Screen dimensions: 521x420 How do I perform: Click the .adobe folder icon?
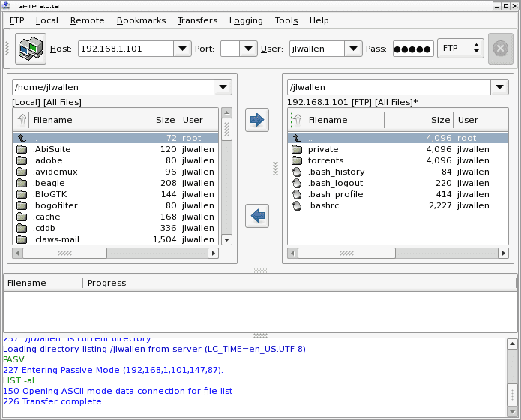click(22, 160)
